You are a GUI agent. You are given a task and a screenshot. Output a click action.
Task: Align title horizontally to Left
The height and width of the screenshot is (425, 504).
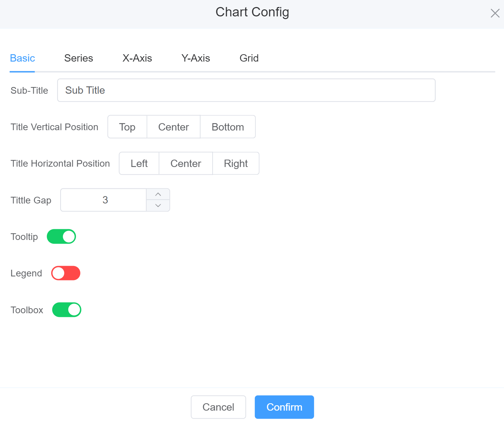(x=139, y=163)
